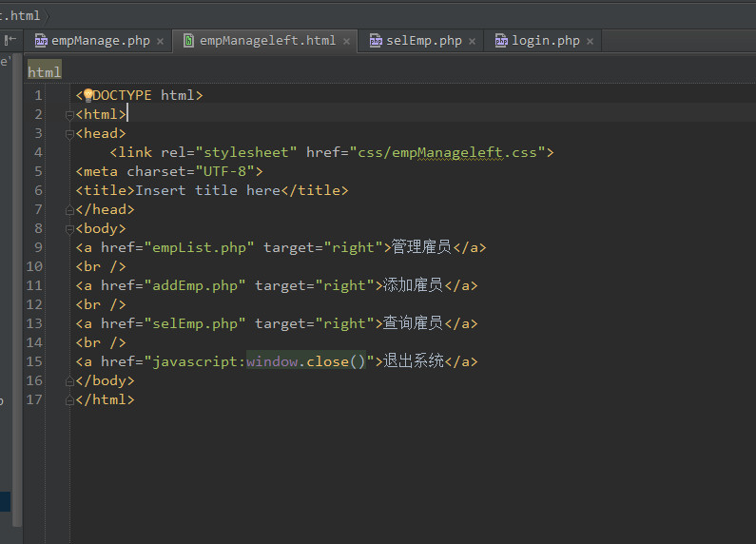Click the 查询雇员 link text

point(414,323)
